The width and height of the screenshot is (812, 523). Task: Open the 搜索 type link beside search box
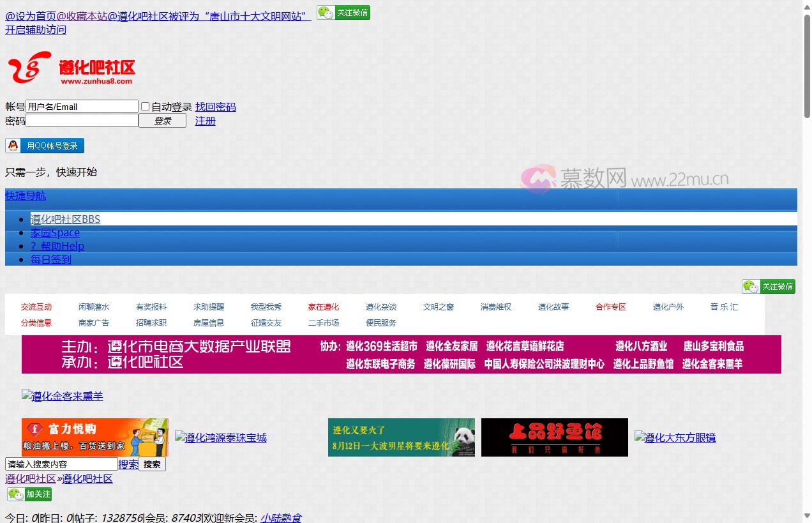point(128,464)
